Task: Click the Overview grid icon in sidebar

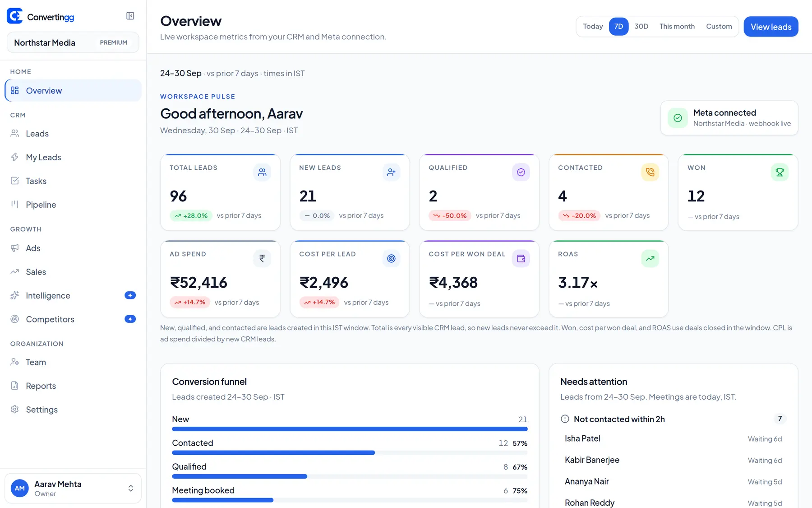Action: pyautogui.click(x=15, y=90)
